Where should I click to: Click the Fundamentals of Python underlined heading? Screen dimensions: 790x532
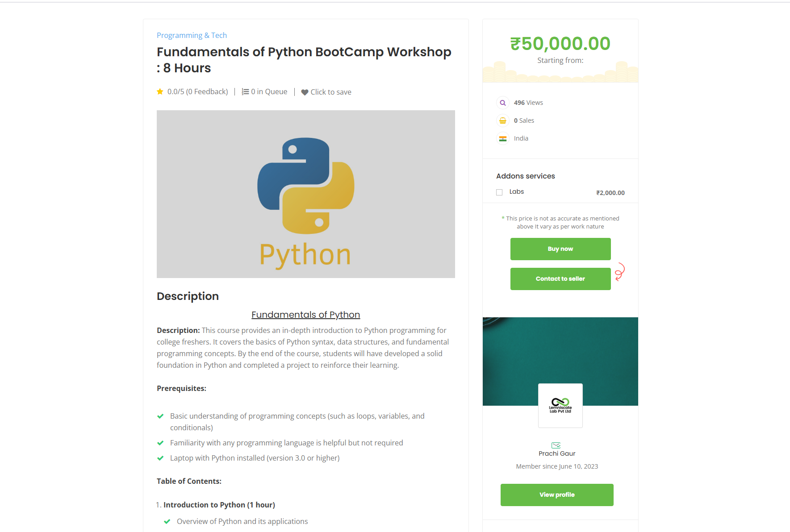(305, 315)
